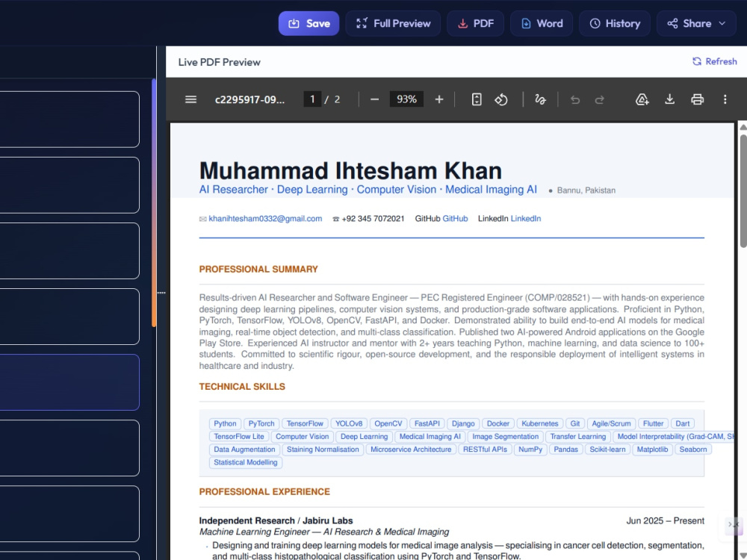Image resolution: width=747 pixels, height=560 pixels.
Task: Click the PyTorch skill tag
Action: click(261, 423)
